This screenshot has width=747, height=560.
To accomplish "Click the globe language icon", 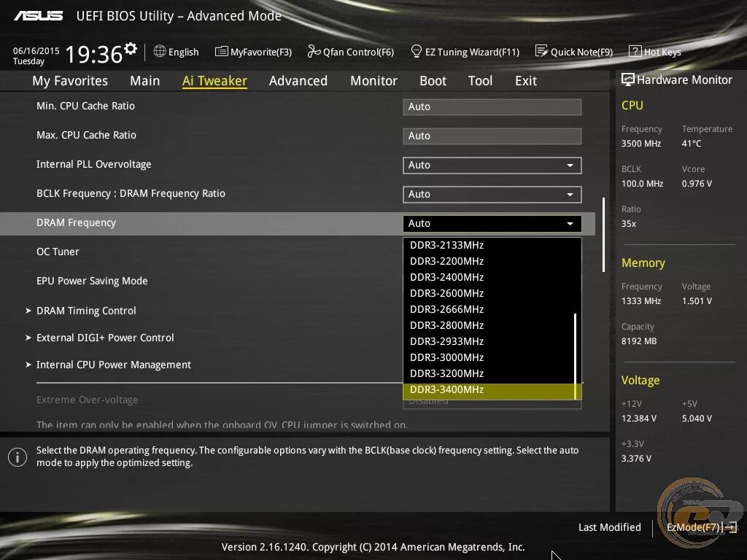I will (160, 51).
